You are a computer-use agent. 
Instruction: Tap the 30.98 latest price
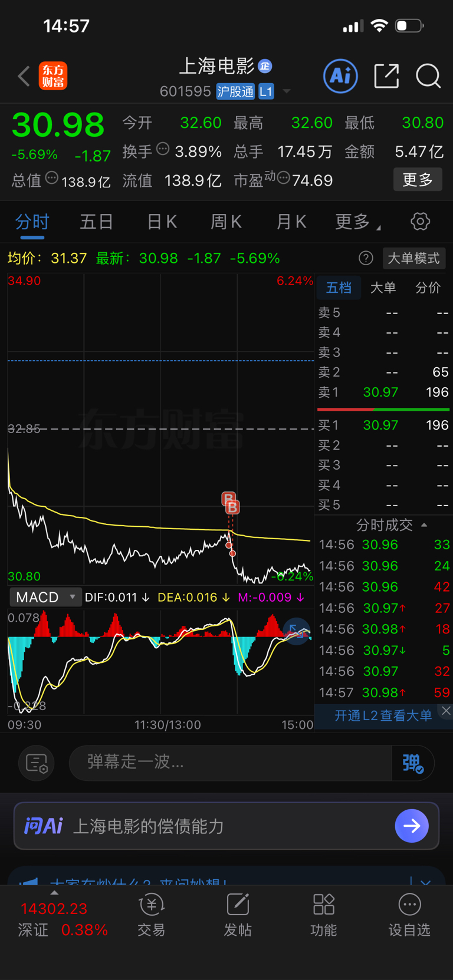58,124
